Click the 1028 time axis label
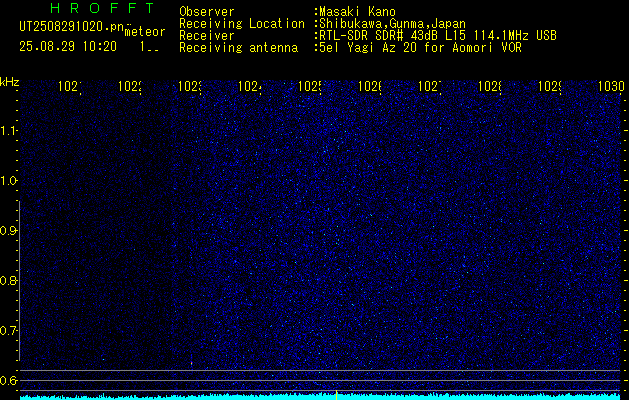This screenshot has height=400, width=629. click(x=490, y=86)
